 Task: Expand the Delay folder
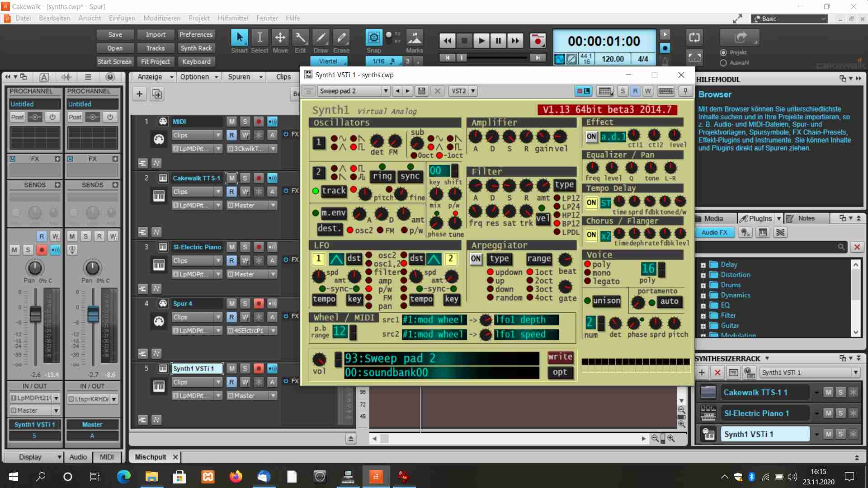[x=703, y=265]
